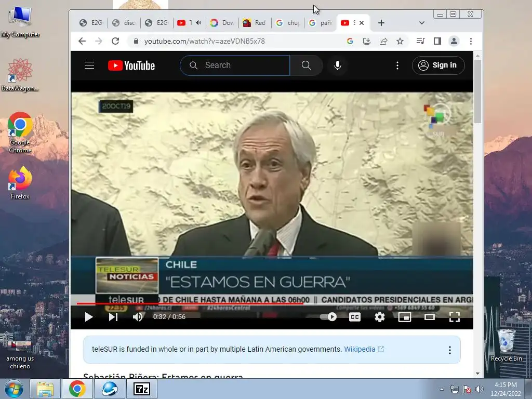
Task: Open 7-Zip from the taskbar
Action: pyautogui.click(x=141, y=389)
